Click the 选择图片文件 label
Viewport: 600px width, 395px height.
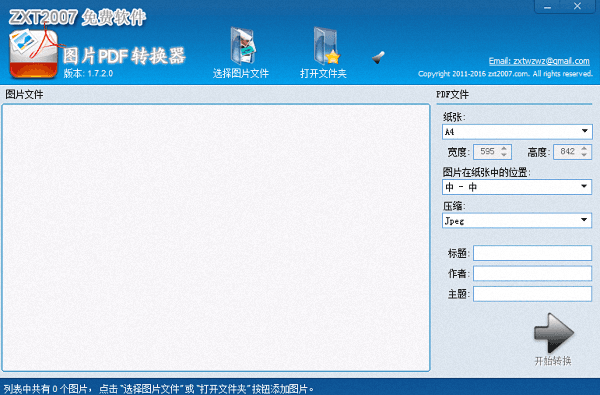241,73
